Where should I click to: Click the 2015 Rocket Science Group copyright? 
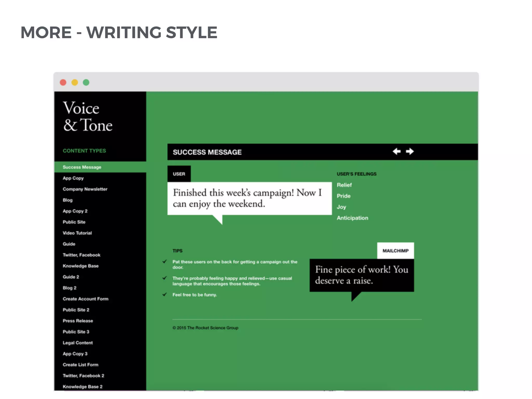pos(205,328)
